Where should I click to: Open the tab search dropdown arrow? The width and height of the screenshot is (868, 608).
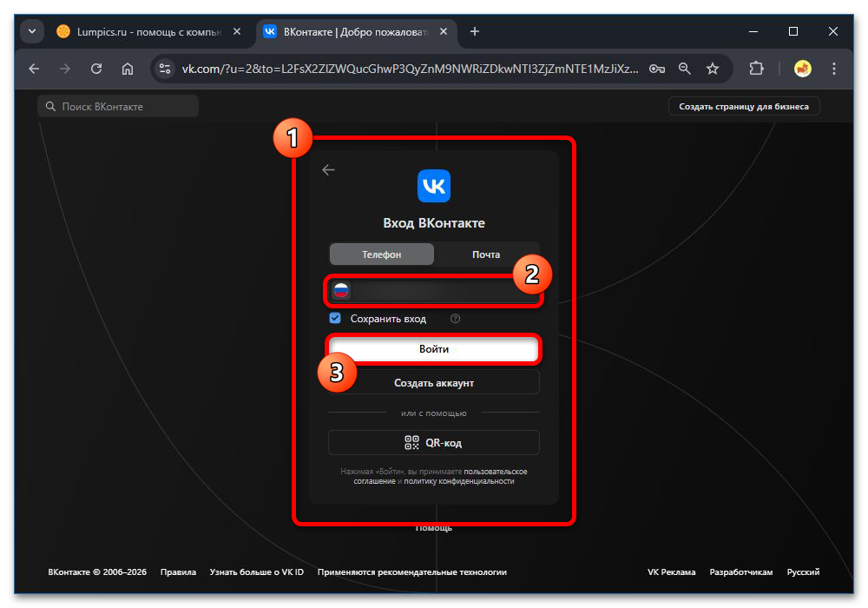pyautogui.click(x=32, y=31)
